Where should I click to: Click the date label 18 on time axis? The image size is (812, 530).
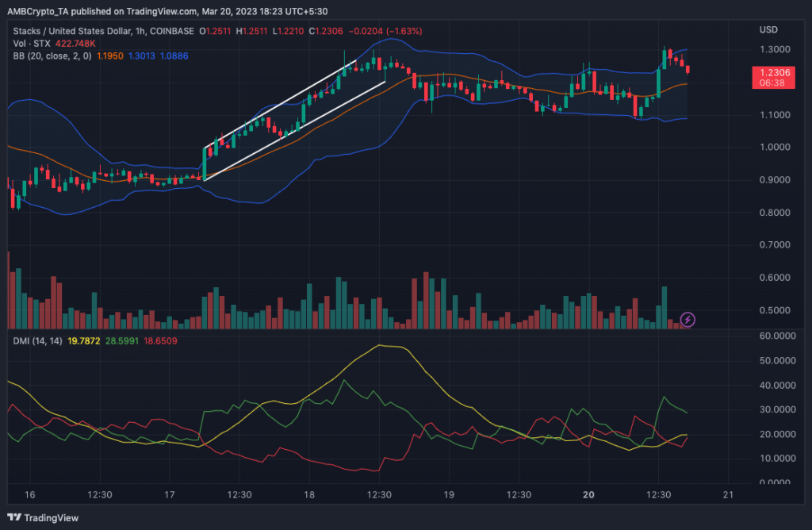tap(309, 495)
